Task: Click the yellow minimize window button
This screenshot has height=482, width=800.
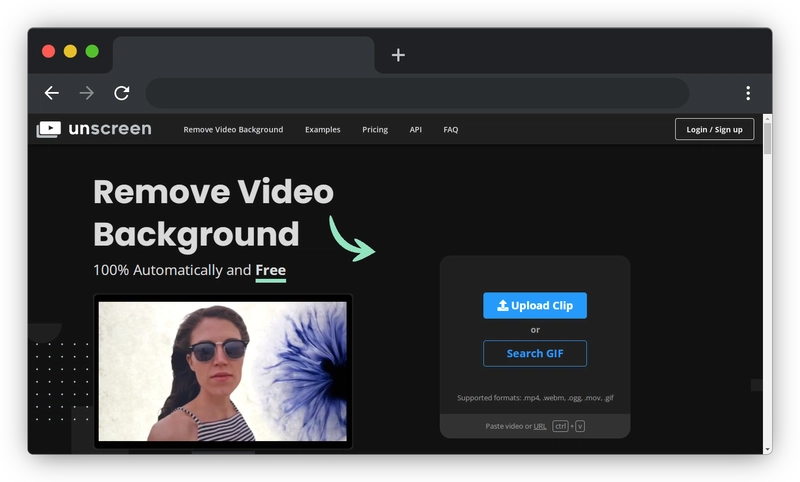Action: tap(70, 51)
